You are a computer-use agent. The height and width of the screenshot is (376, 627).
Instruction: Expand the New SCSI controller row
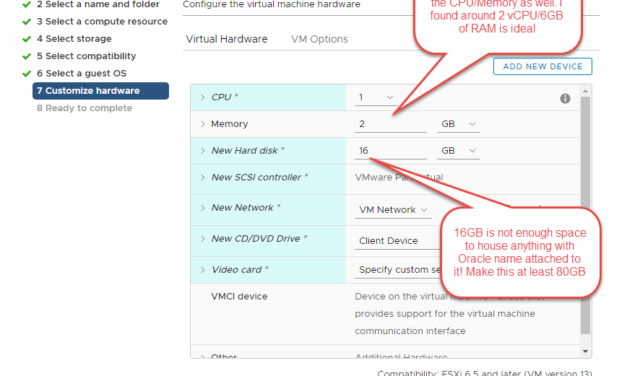point(202,177)
